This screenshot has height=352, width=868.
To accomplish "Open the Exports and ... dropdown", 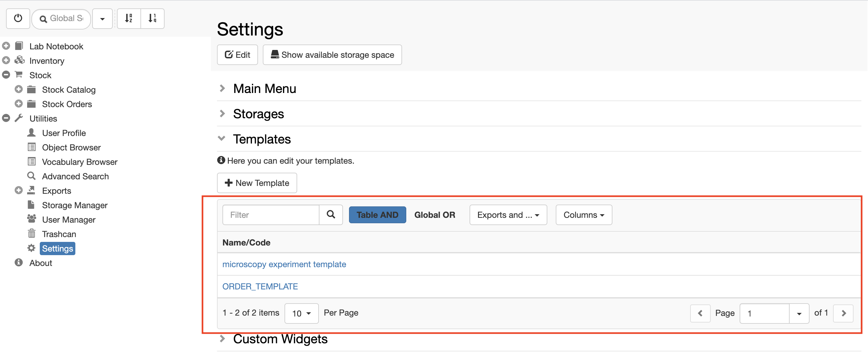I will (508, 215).
